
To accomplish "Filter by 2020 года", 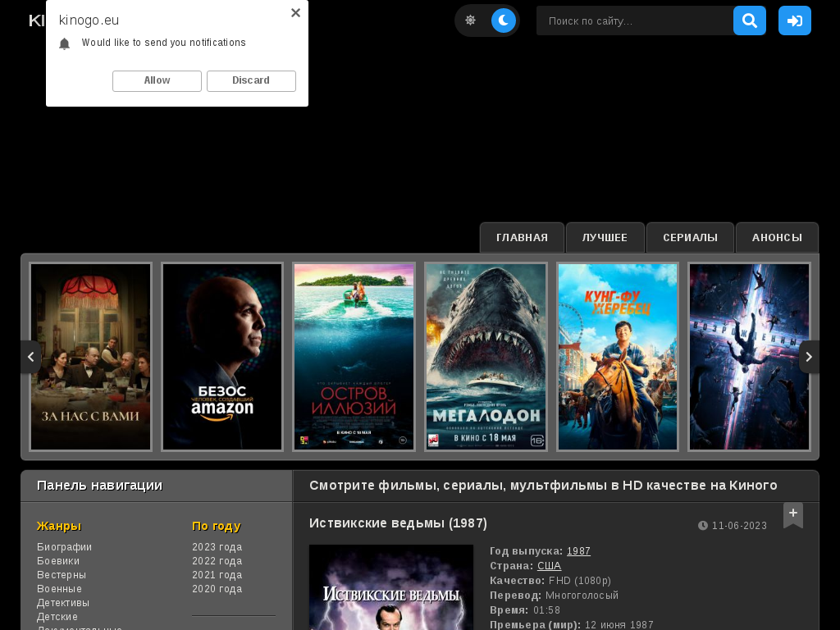I will (x=217, y=589).
